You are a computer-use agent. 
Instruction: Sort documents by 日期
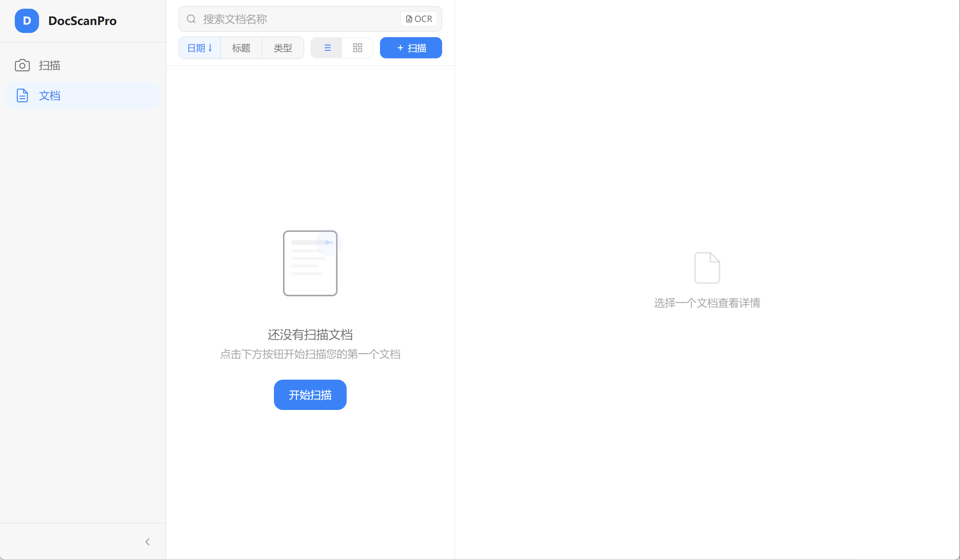[x=199, y=48]
